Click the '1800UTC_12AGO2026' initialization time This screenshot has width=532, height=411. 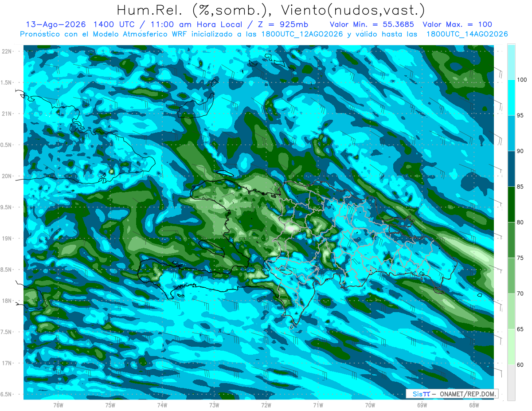[x=303, y=34]
